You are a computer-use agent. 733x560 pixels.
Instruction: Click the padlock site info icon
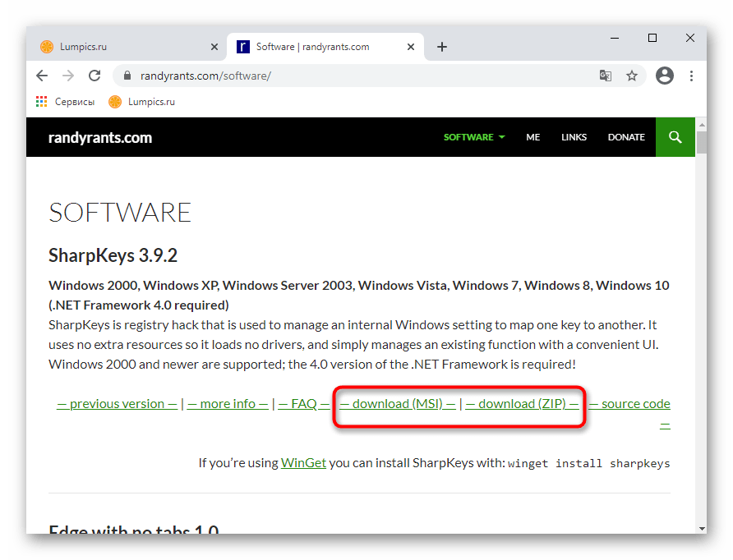click(x=127, y=76)
